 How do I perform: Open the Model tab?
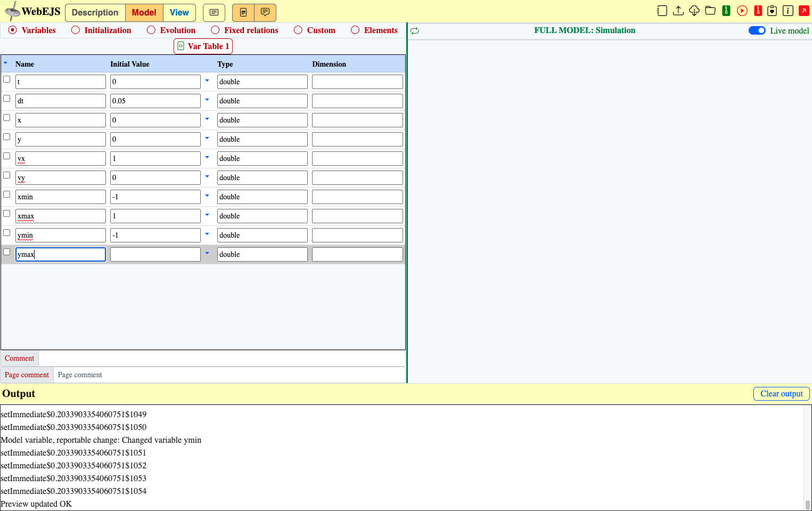(144, 12)
